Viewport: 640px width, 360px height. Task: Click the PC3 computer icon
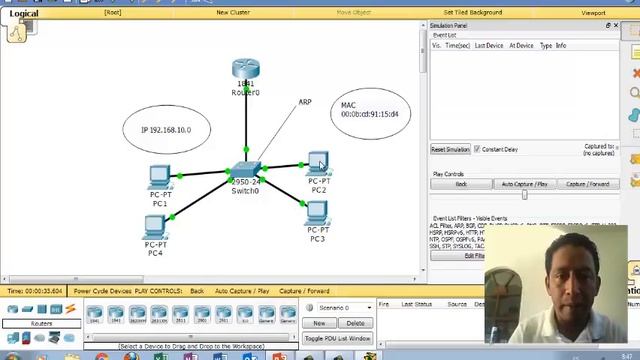(317, 213)
